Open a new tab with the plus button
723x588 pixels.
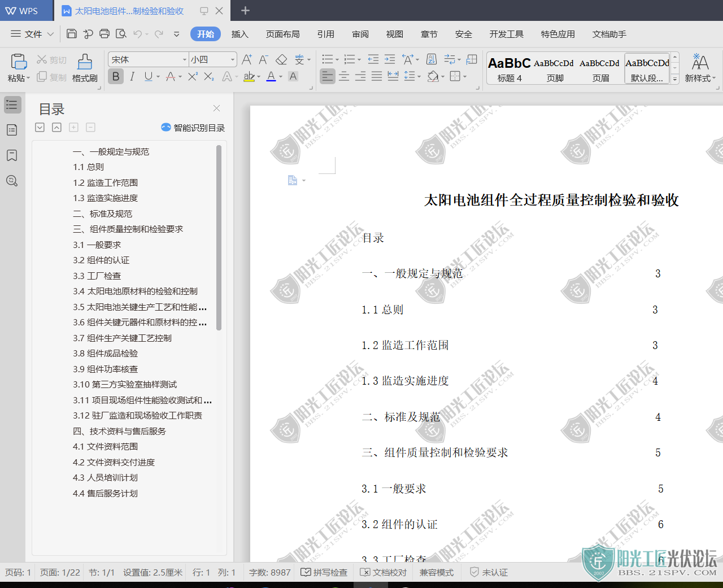click(x=245, y=11)
